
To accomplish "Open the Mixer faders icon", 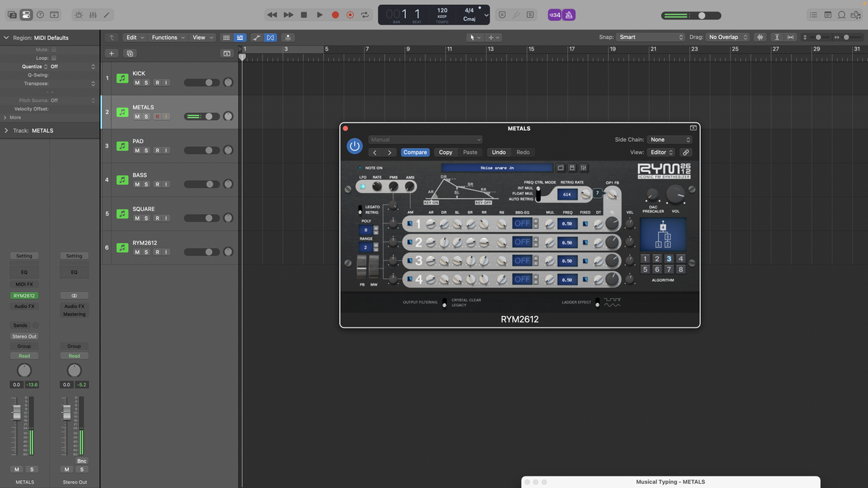I will (x=93, y=14).
